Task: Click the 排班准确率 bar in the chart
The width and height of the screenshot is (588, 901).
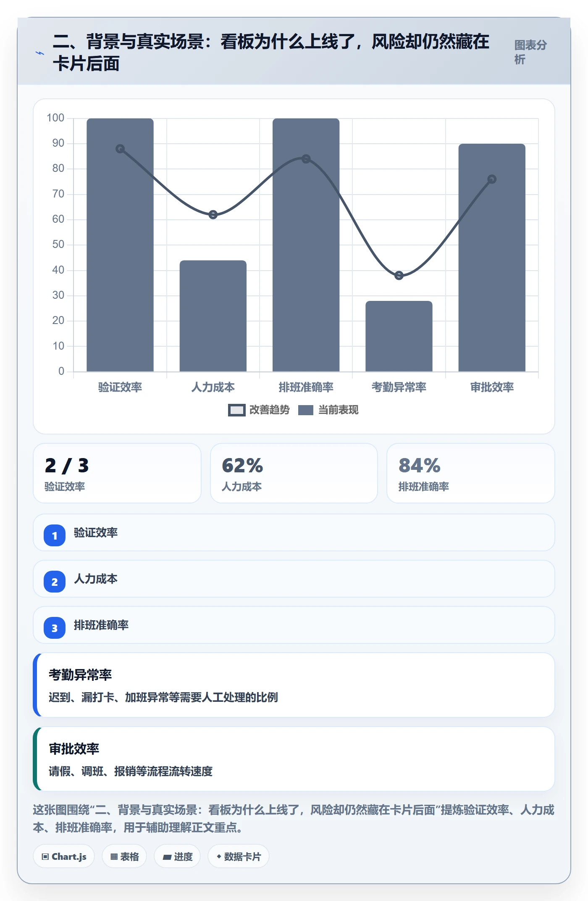Action: (306, 245)
